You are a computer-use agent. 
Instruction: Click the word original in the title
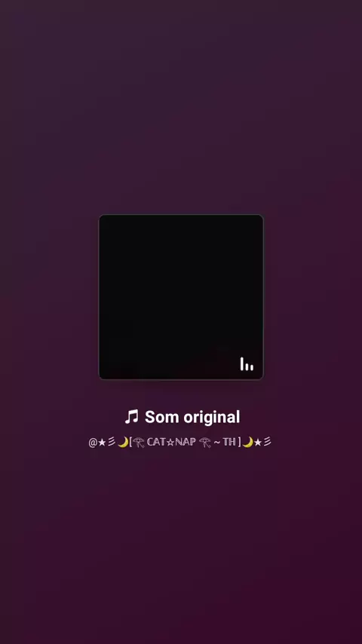coord(212,417)
